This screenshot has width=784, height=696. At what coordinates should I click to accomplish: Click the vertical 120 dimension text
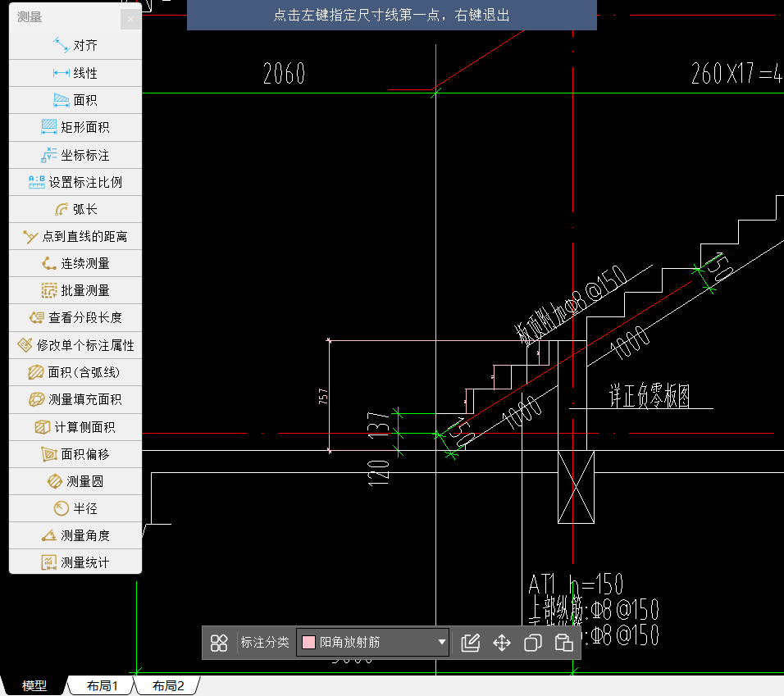379,473
